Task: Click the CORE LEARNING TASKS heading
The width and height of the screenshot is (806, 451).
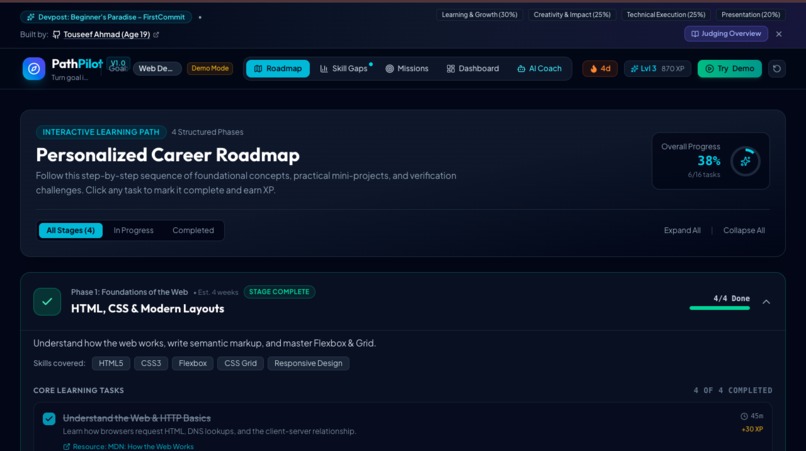Action: point(79,390)
